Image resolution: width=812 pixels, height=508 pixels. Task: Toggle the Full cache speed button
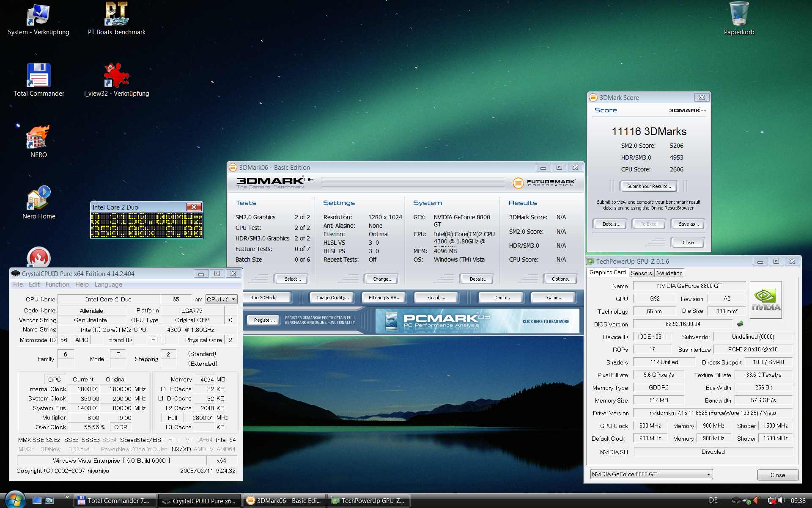(173, 417)
